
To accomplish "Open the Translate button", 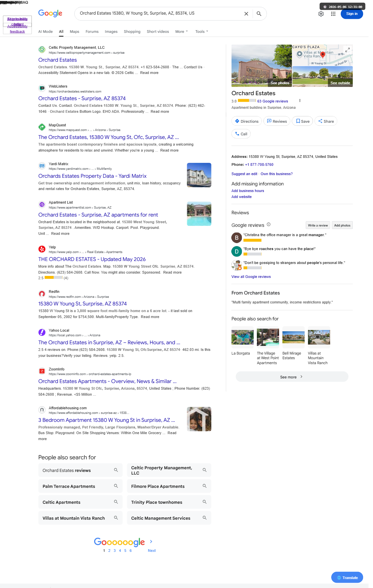I will point(347,577).
